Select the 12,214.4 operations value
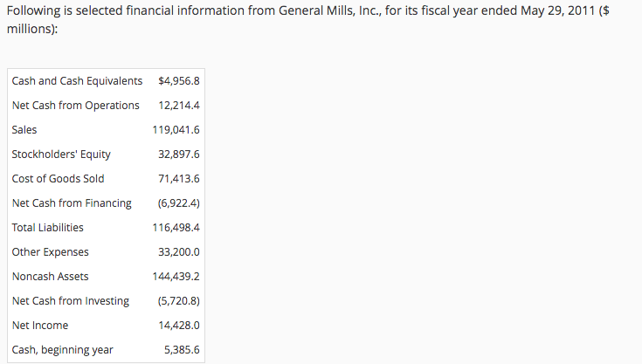642x364 pixels. click(179, 106)
